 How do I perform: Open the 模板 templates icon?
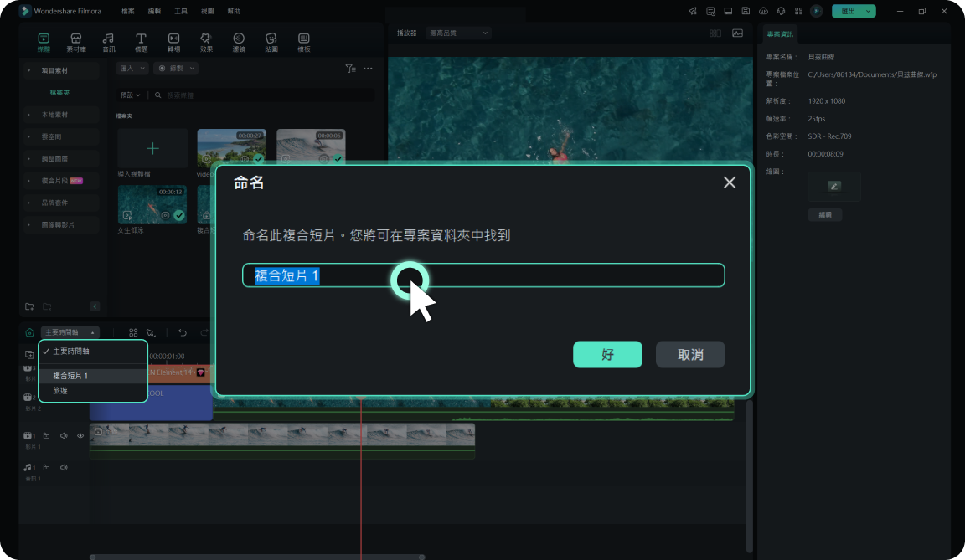point(304,42)
